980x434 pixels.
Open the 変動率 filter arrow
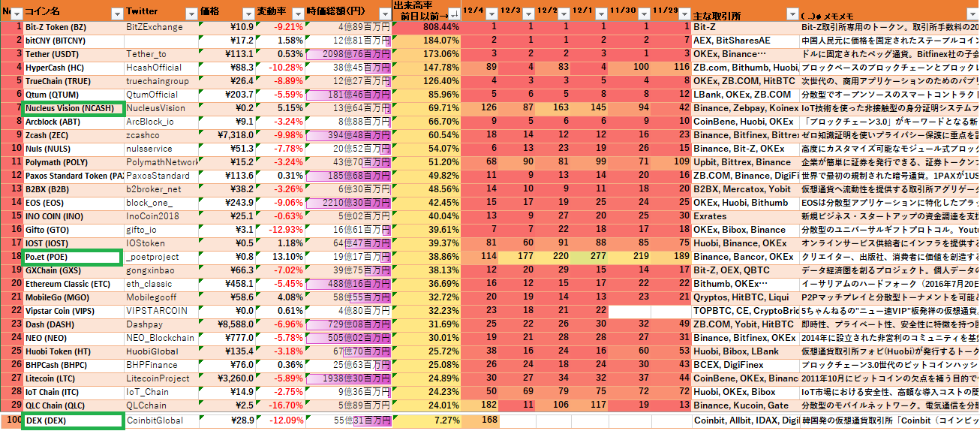coord(298,14)
